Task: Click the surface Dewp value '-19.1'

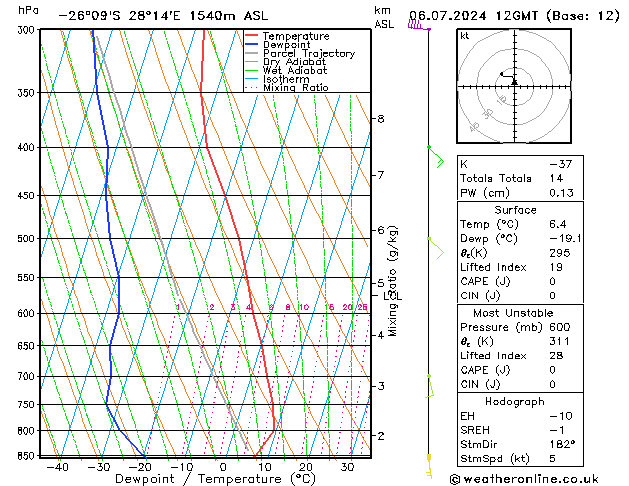Action: 565,239
